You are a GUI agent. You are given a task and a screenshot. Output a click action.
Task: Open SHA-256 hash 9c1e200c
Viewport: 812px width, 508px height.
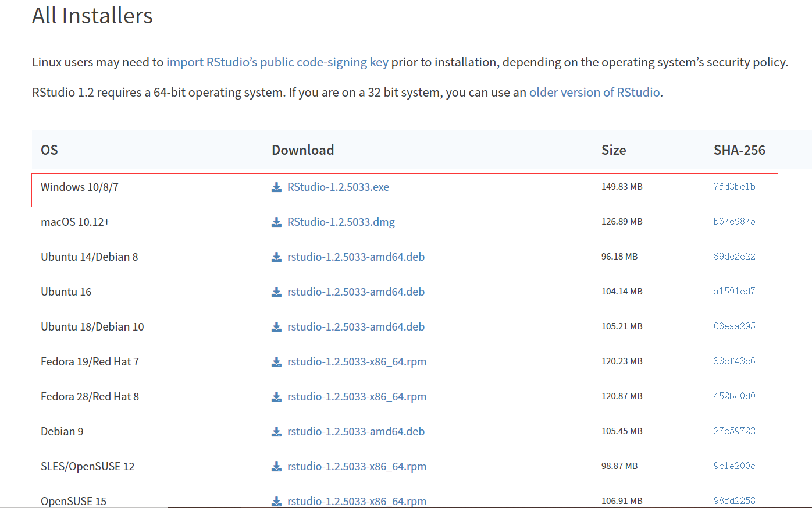pyautogui.click(x=735, y=466)
